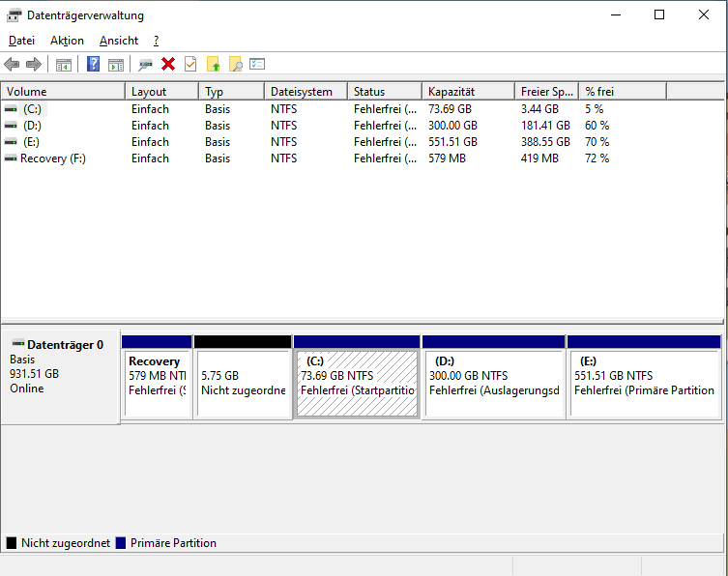Toggle the console tree pane icon
Image resolution: width=728 pixels, height=576 pixels.
pos(64,65)
